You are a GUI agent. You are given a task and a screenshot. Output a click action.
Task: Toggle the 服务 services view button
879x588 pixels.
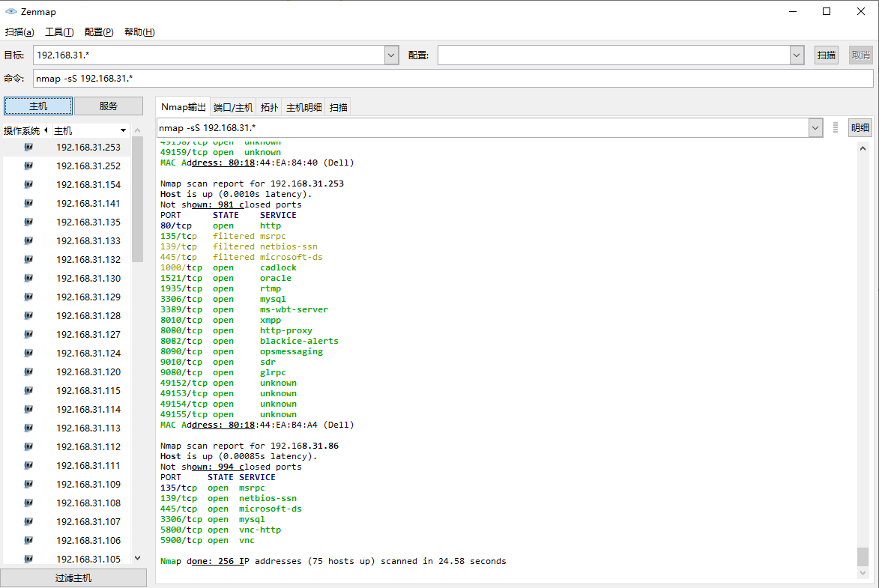click(x=108, y=106)
